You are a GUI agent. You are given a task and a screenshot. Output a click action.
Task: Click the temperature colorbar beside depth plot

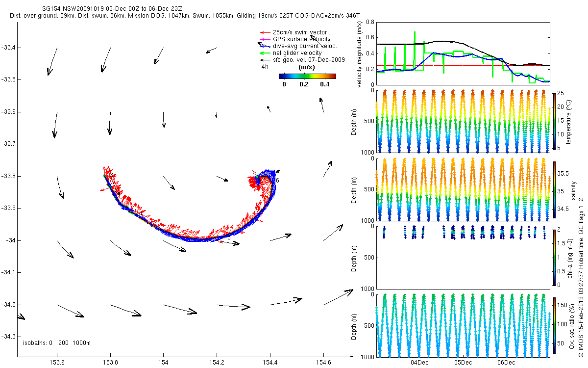554,121
